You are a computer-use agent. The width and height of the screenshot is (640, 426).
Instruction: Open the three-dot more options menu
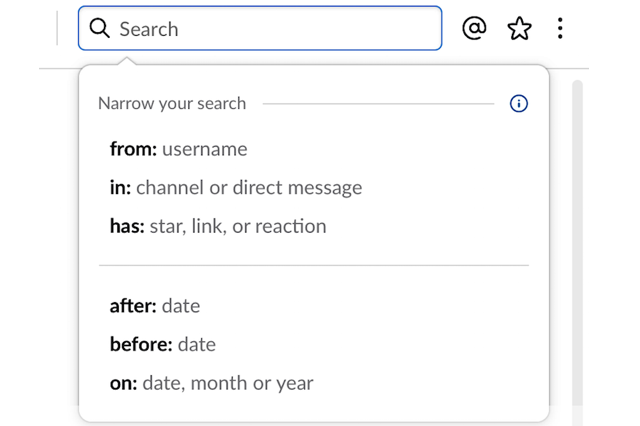pos(560,28)
